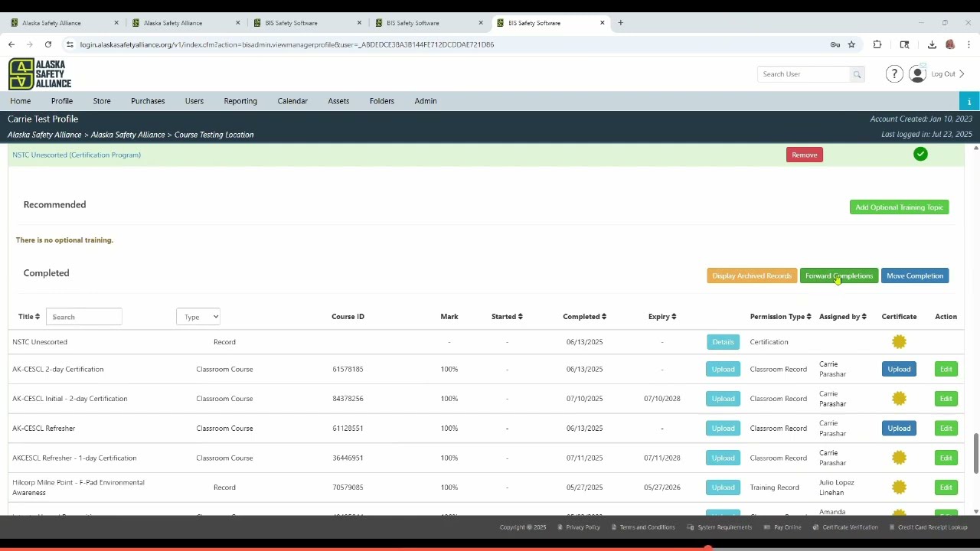980x551 pixels.
Task: Open Credit Card Receipt Lookup footer link
Action: point(933,527)
